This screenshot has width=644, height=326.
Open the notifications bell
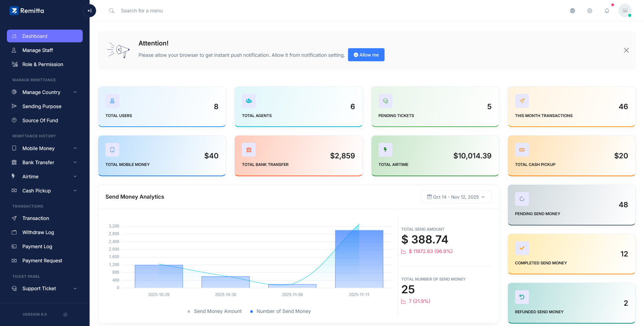pyautogui.click(x=607, y=11)
